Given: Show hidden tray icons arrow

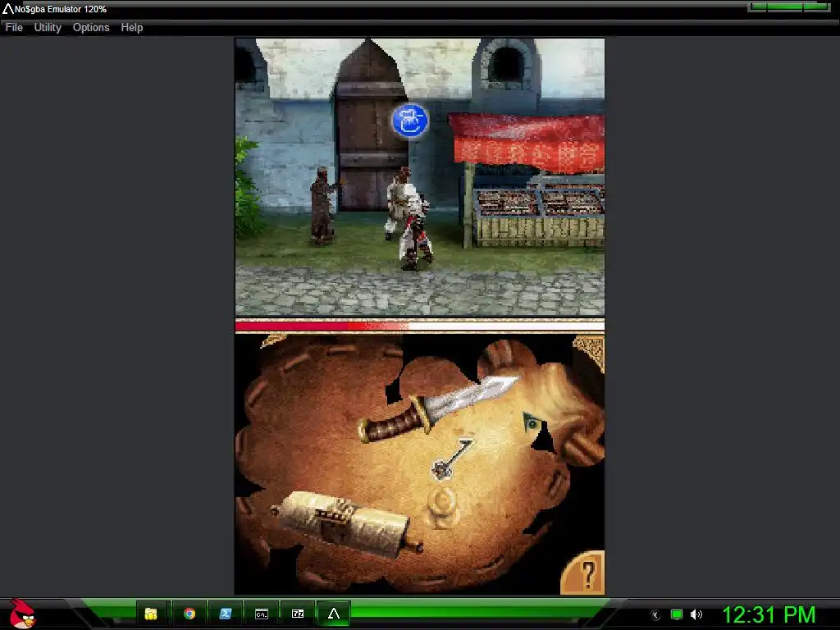Looking at the screenshot, I should click(655, 615).
